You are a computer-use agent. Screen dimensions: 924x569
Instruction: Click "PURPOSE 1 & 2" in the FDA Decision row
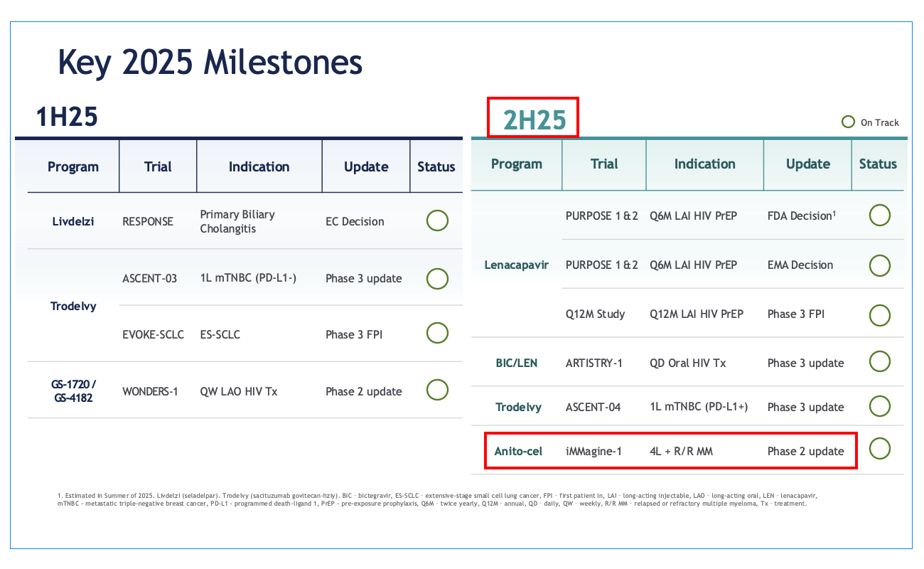click(x=602, y=216)
